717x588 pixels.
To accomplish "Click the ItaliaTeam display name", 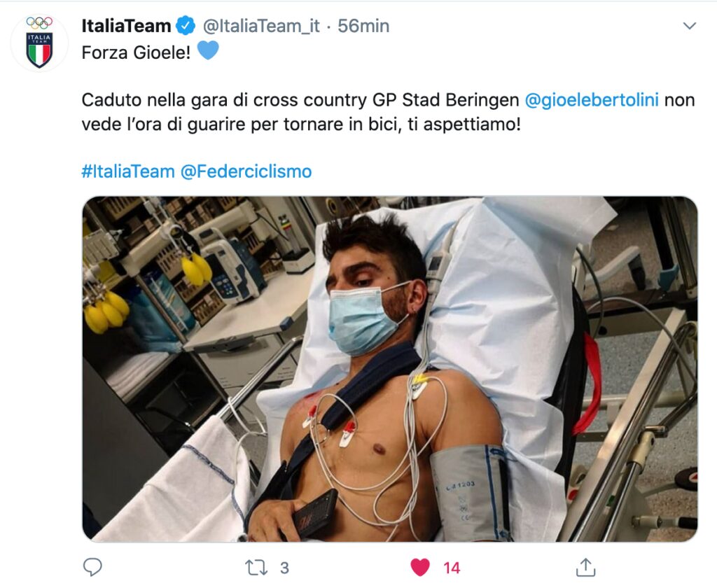I will tap(126, 26).
